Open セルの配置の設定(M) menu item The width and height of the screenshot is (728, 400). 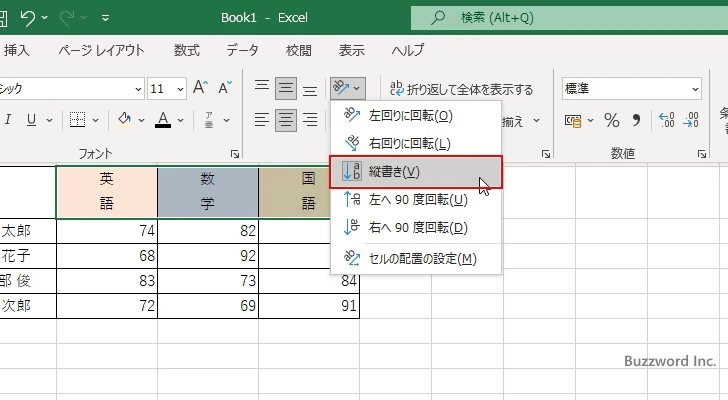416,258
